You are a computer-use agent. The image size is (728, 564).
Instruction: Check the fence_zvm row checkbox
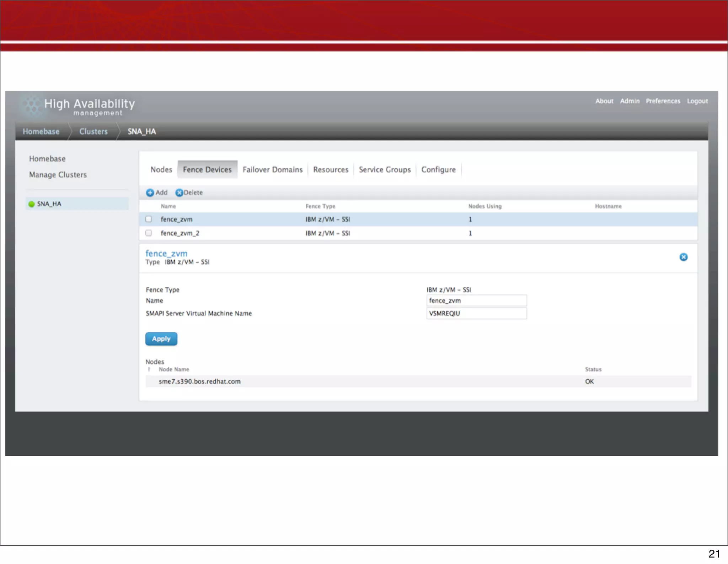coord(149,219)
